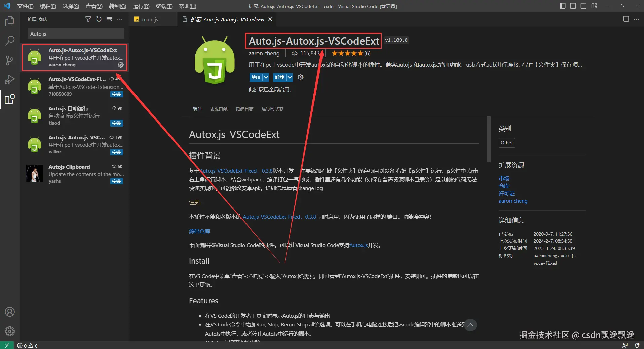
Task: Toggle secondary side bar layout icon
Action: coord(583,6)
